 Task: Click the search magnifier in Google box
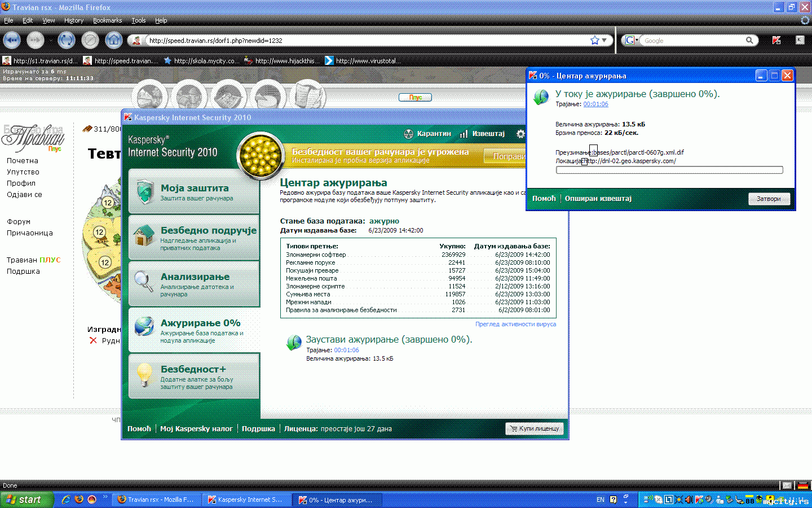pos(749,40)
